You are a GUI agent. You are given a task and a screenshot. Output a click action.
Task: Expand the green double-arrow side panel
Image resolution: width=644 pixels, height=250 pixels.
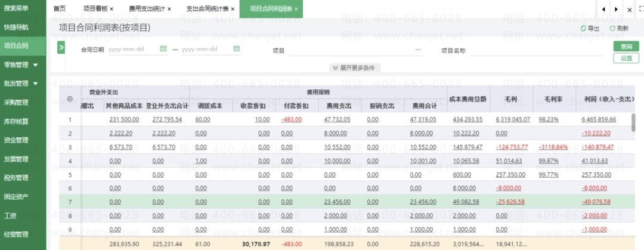[x=61, y=48]
